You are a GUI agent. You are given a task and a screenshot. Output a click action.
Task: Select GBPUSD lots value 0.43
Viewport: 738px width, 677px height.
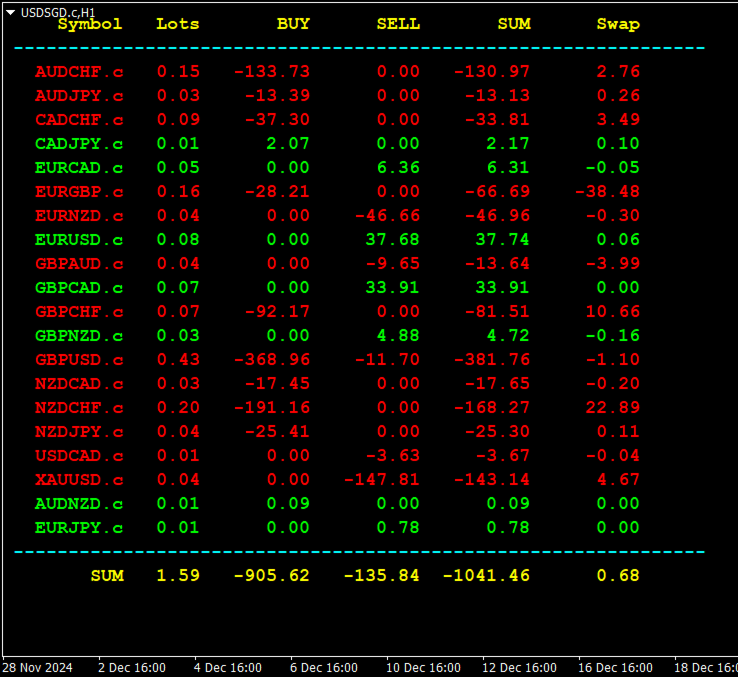(x=178, y=360)
